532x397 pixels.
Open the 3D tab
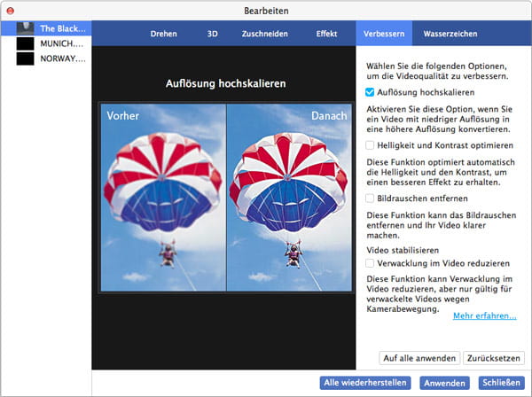[212, 34]
